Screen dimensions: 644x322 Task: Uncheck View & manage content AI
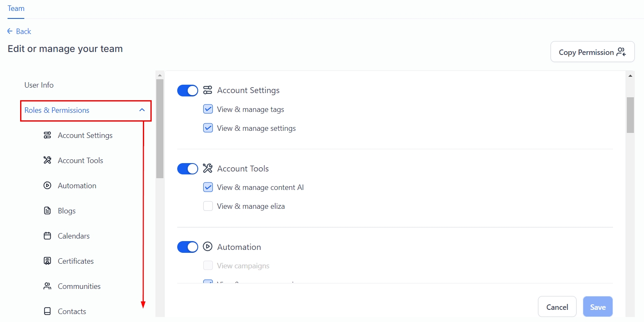click(x=208, y=187)
